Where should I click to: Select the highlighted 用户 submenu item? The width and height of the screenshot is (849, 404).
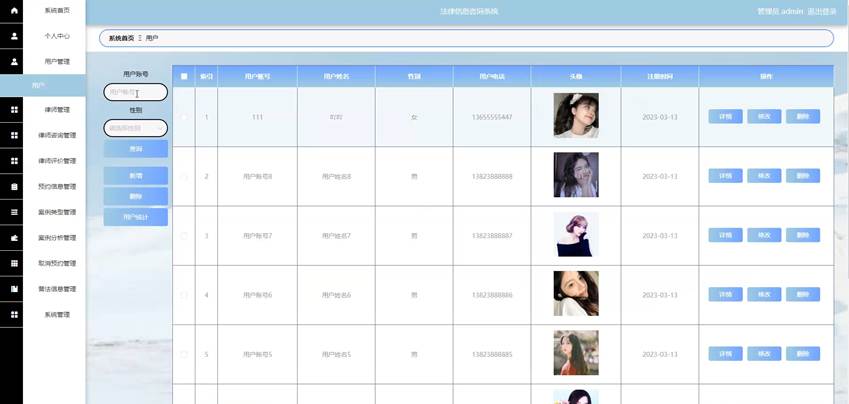pyautogui.click(x=43, y=86)
